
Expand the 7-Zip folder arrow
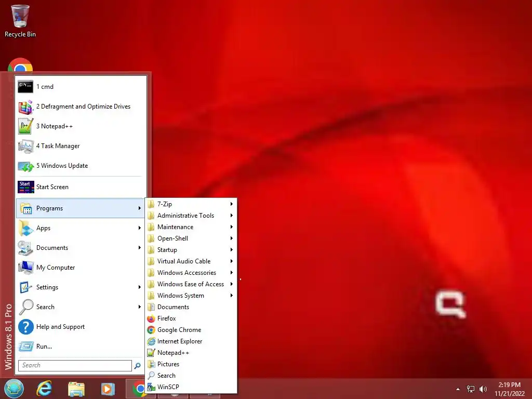(231, 204)
